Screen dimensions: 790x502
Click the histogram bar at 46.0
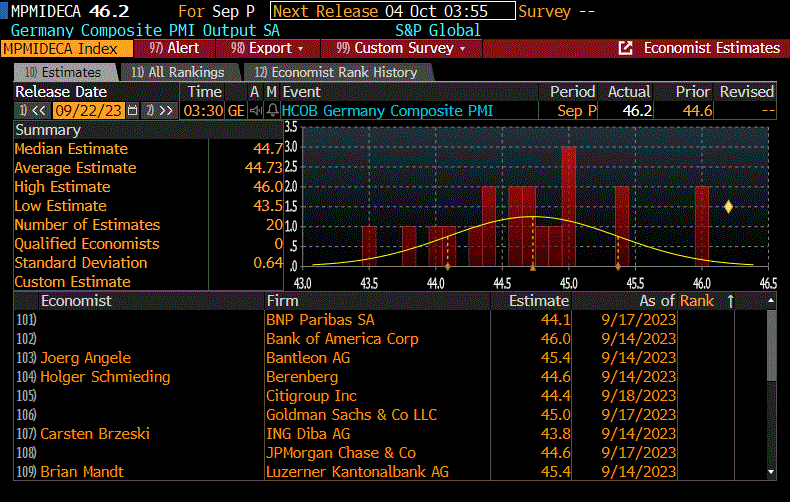click(702, 226)
